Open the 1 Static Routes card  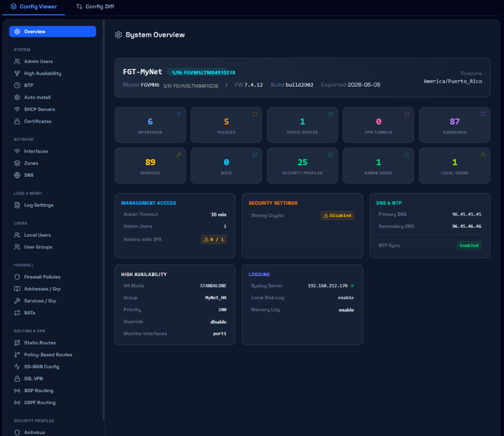(x=303, y=125)
